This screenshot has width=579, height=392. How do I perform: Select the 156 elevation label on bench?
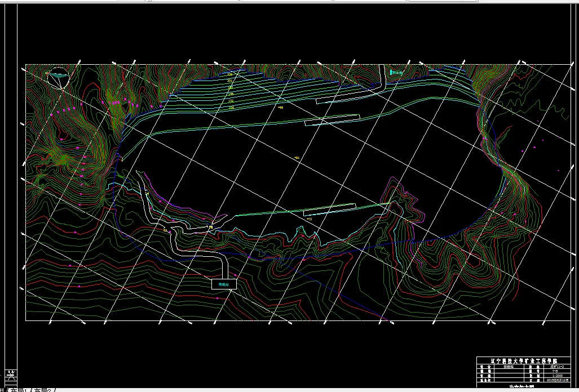pos(231,95)
